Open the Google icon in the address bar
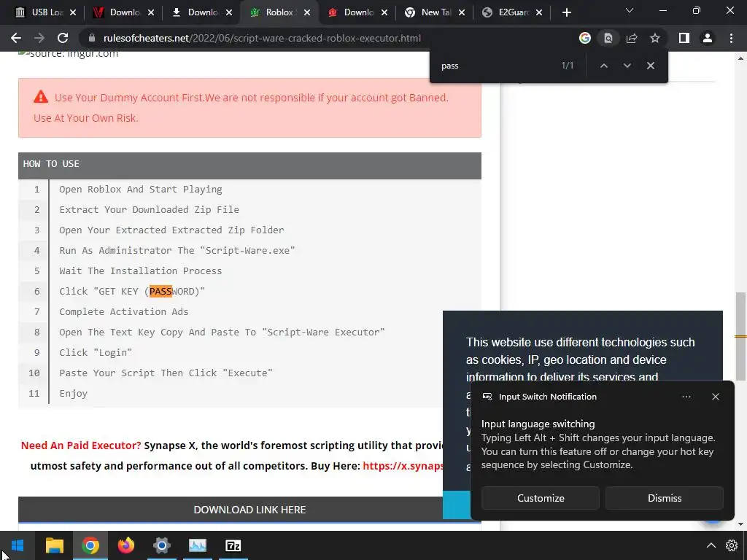 click(x=585, y=38)
